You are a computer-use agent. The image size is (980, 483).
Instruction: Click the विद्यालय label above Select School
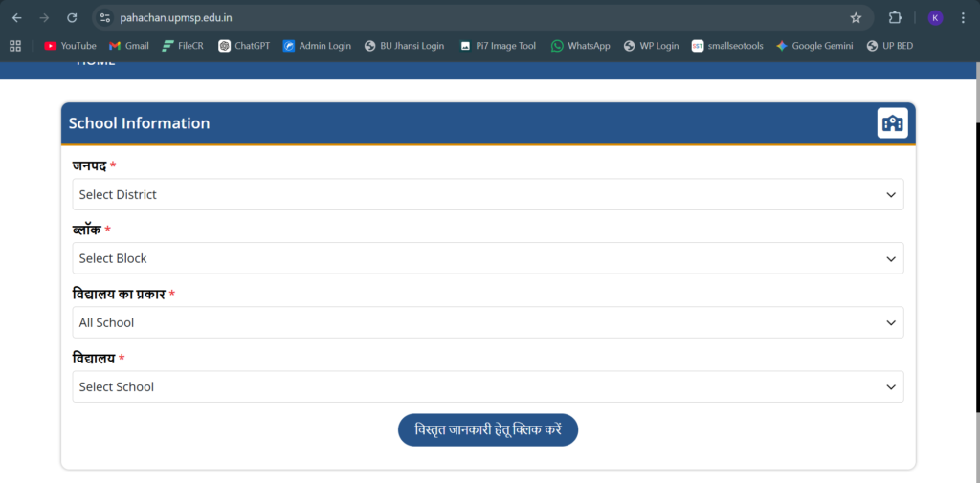click(94, 358)
